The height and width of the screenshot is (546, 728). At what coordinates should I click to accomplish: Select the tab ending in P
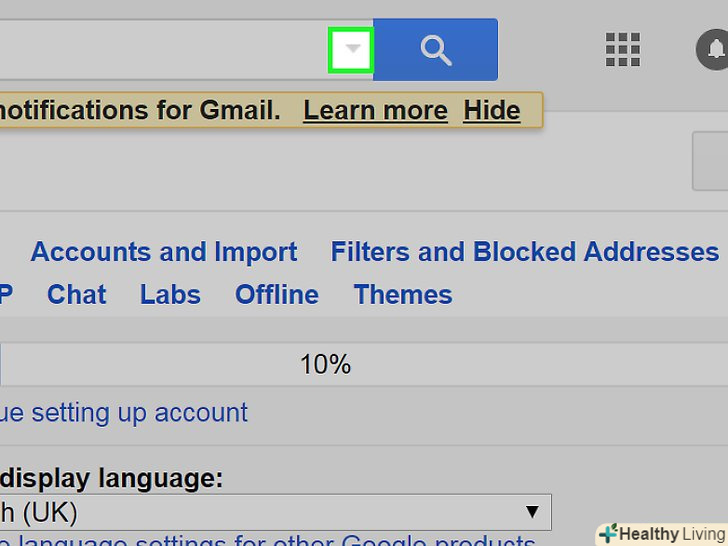[x=5, y=295]
